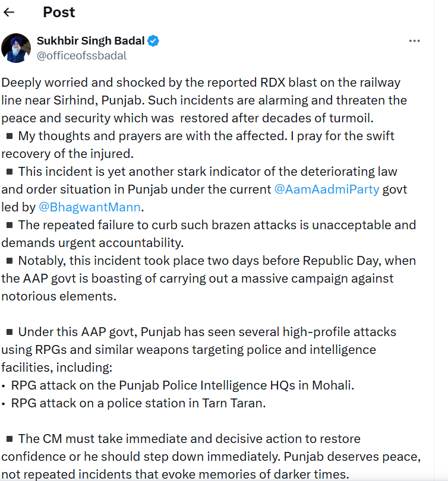Image resolution: width=448 pixels, height=481 pixels.
Task: Click the Mohali Intelligence HQs RPG attack line
Action: coord(182,385)
